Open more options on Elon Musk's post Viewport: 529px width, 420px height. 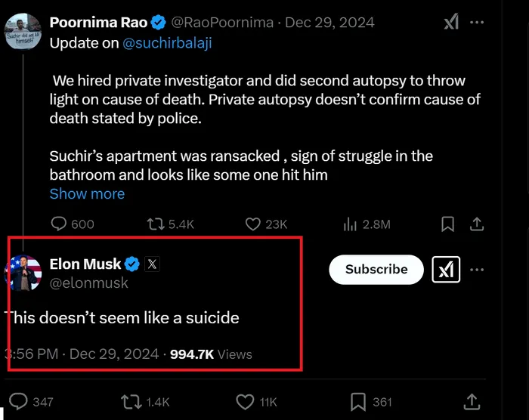477,270
